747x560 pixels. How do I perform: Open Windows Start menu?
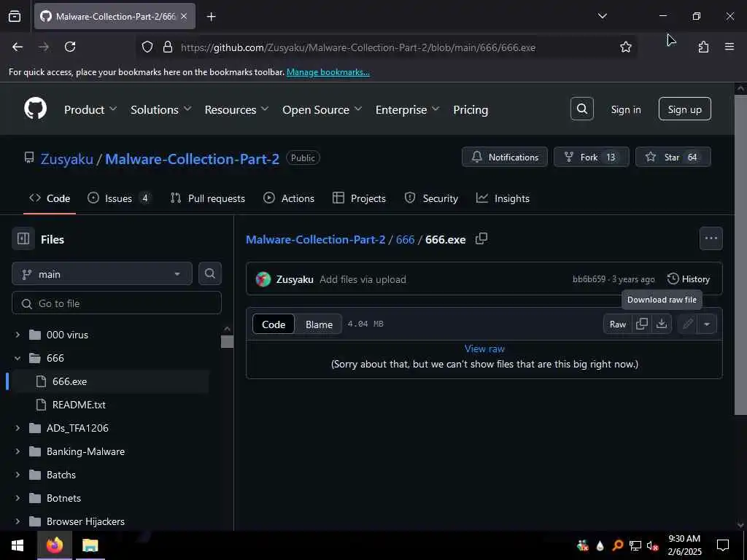pyautogui.click(x=18, y=545)
